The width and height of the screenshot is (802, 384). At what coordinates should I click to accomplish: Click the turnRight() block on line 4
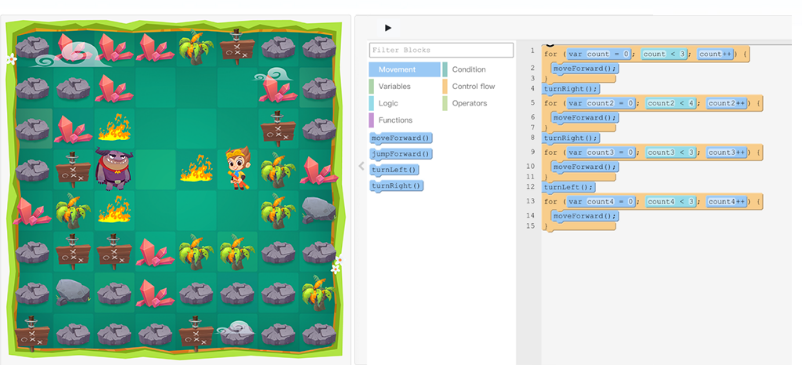571,89
